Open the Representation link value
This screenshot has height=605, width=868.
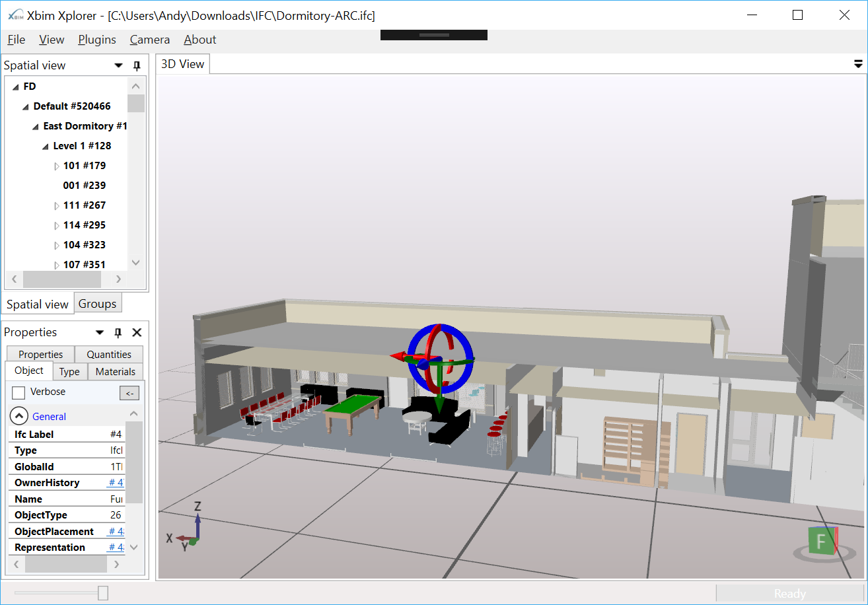tap(116, 548)
